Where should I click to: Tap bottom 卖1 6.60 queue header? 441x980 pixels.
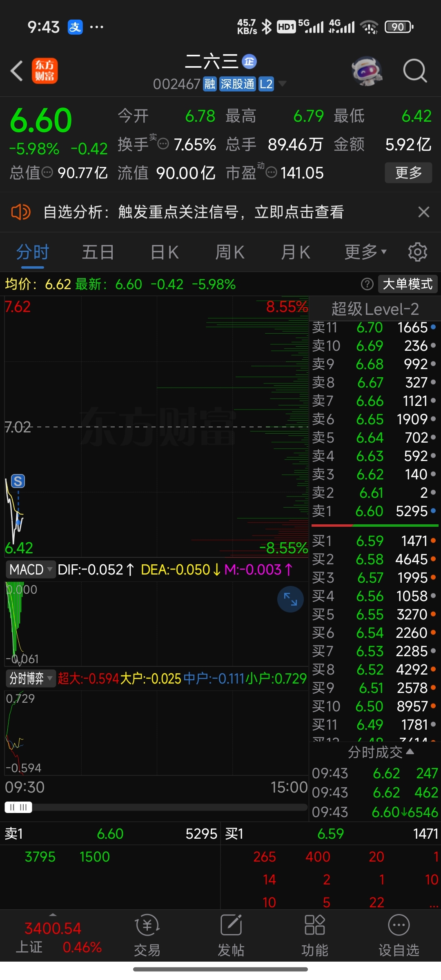(110, 834)
